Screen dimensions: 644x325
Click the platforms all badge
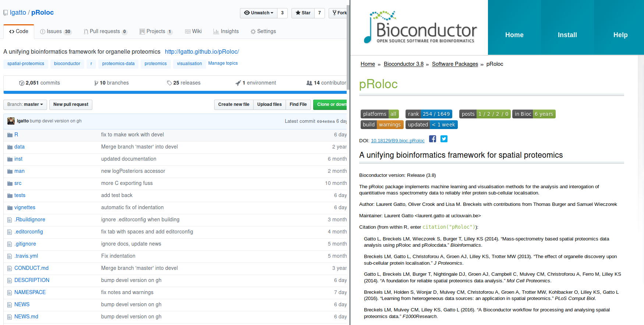coord(379,114)
